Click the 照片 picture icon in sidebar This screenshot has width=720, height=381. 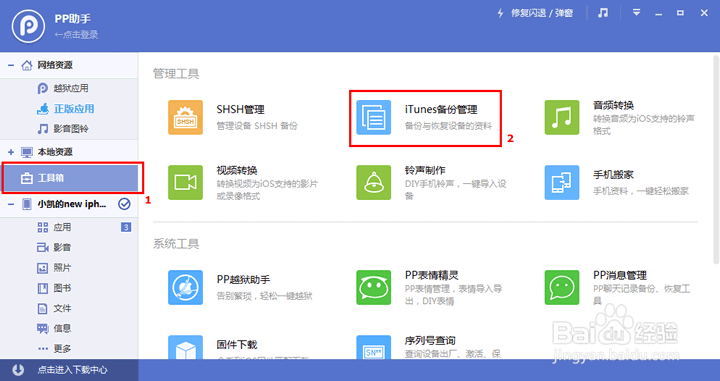[43, 268]
